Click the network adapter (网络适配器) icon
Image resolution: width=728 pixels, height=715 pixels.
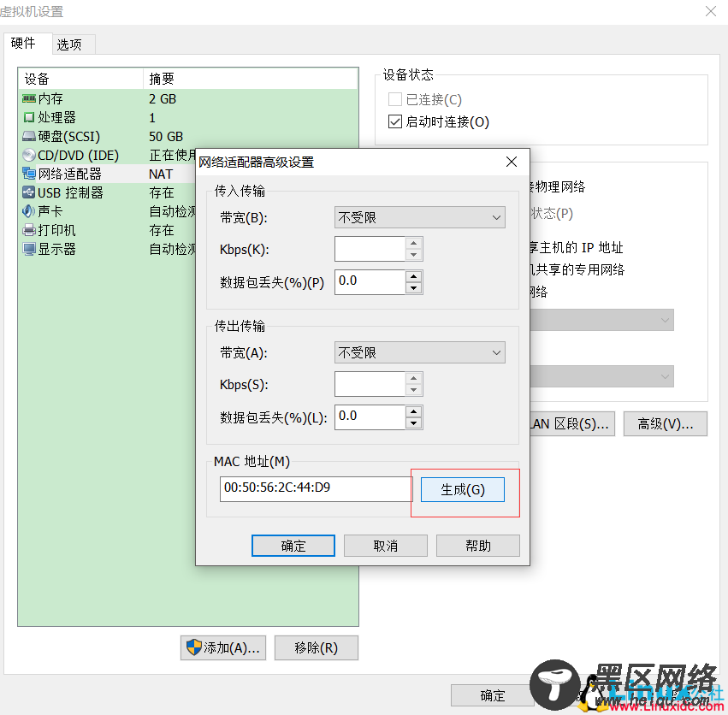click(x=29, y=174)
